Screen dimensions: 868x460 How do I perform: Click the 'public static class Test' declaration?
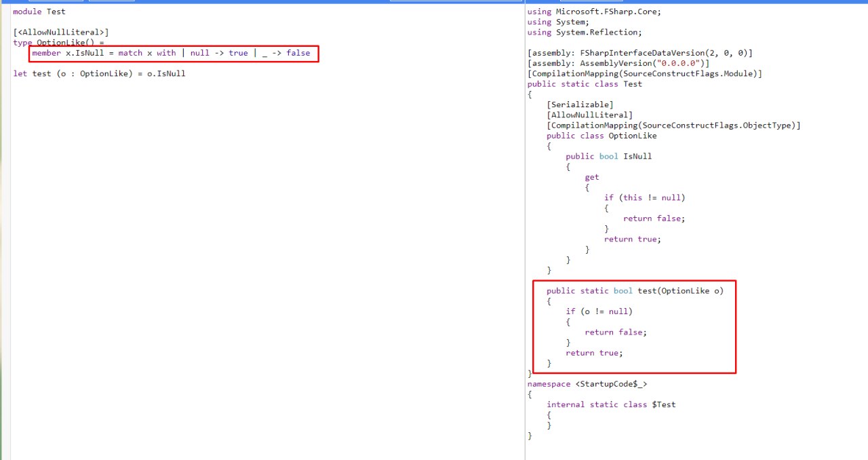pos(585,84)
